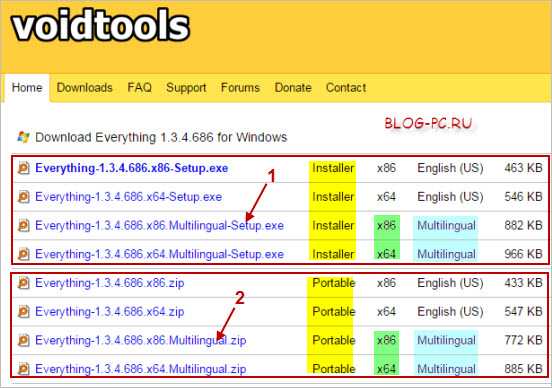Image resolution: width=552 pixels, height=388 pixels.
Task: Click 'Portable' in x64.Multilingual.zip row
Action: (x=334, y=369)
